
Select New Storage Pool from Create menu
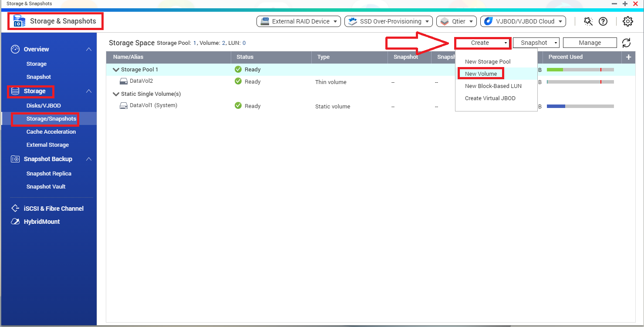(x=488, y=61)
